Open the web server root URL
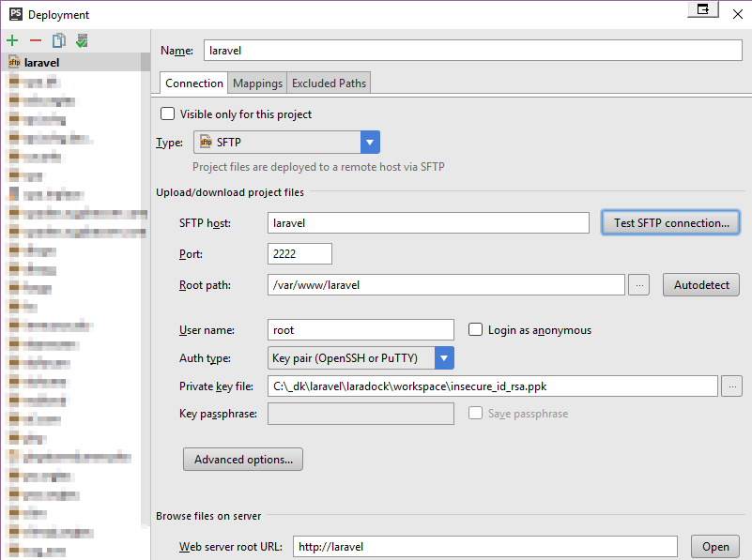Screen dimensions: 752x560 [x=714, y=546]
